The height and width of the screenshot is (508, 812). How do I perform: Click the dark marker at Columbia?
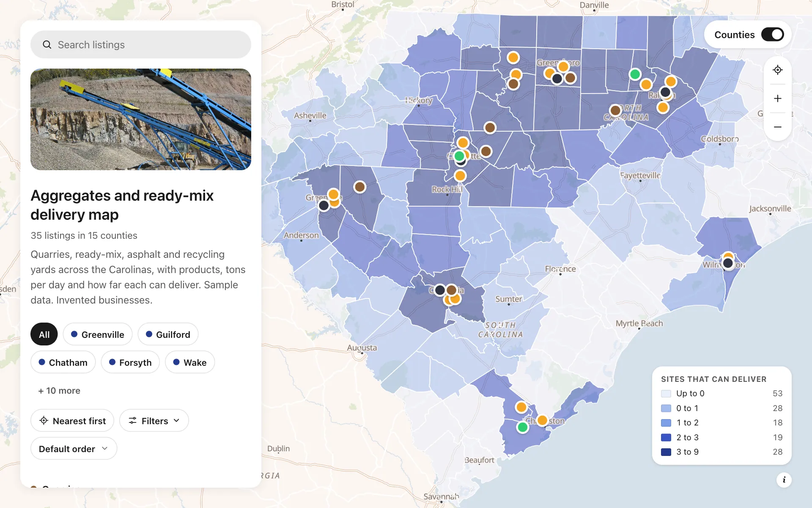click(440, 290)
